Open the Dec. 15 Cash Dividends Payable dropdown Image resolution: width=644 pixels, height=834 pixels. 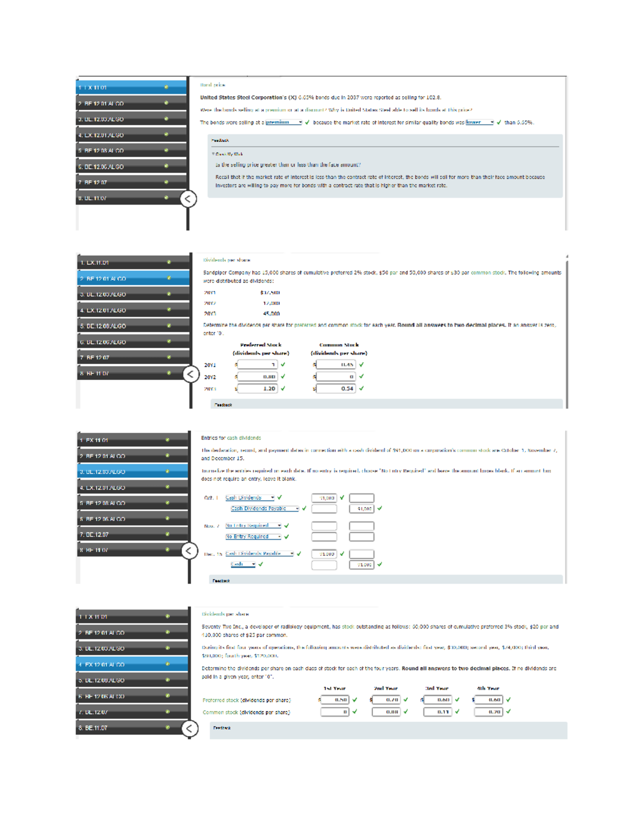click(x=260, y=554)
